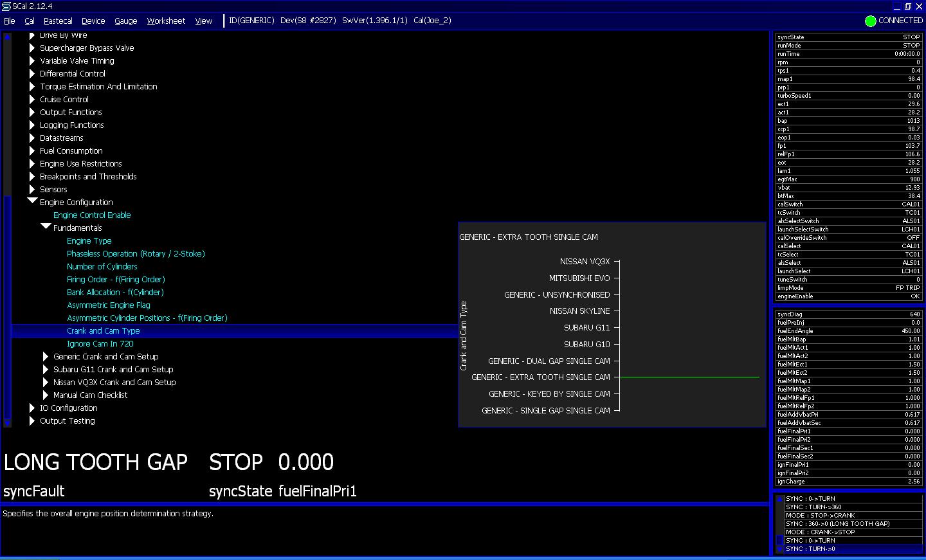Expand the Sensors tree arrow
Screen dimensions: 926x560
[x=32, y=189]
